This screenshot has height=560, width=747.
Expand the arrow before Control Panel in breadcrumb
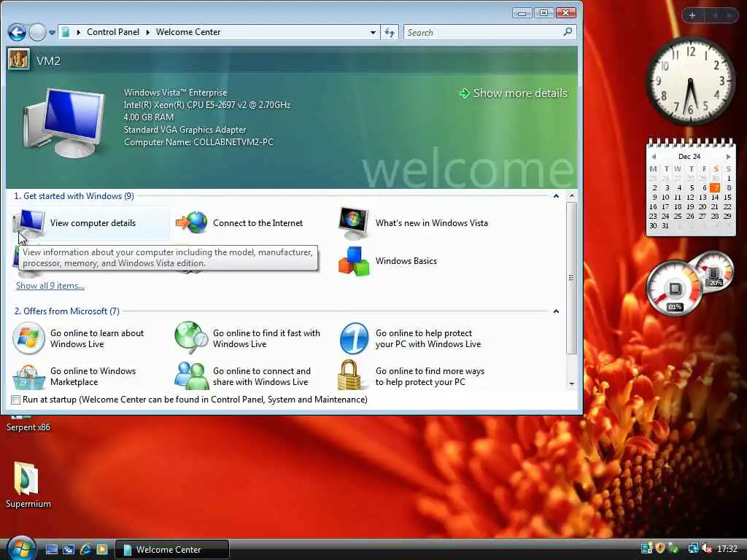click(x=78, y=32)
